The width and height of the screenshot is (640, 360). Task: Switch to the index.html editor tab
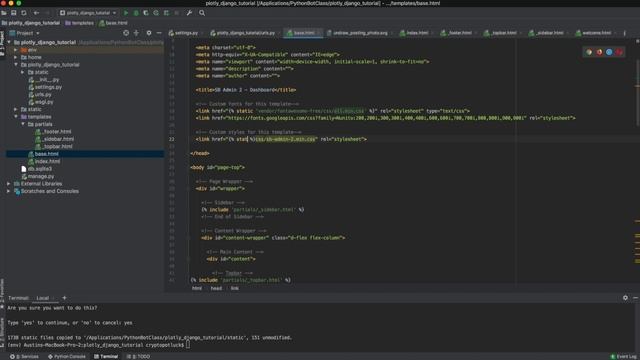(416, 33)
